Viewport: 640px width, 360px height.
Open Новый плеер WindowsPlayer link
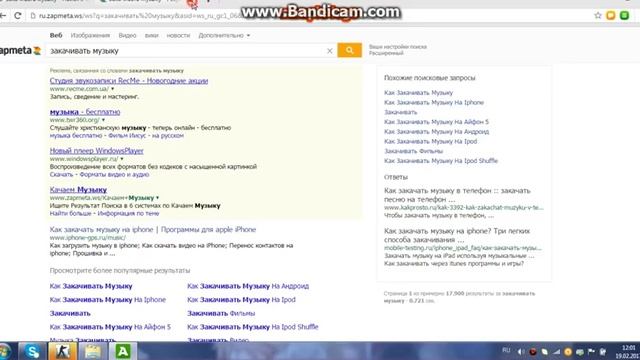click(97, 151)
